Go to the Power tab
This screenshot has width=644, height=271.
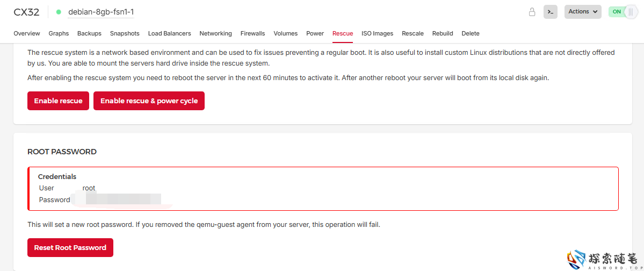(315, 33)
